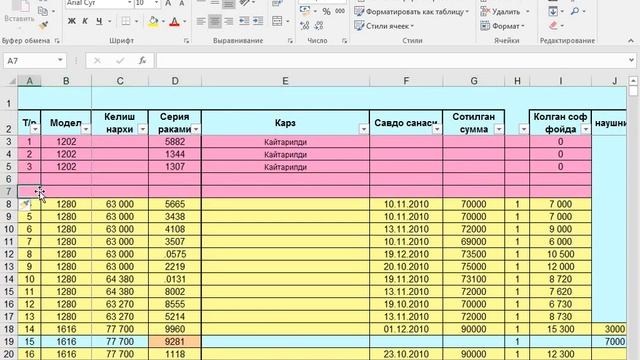Open the Формат cells menu

tap(502, 26)
